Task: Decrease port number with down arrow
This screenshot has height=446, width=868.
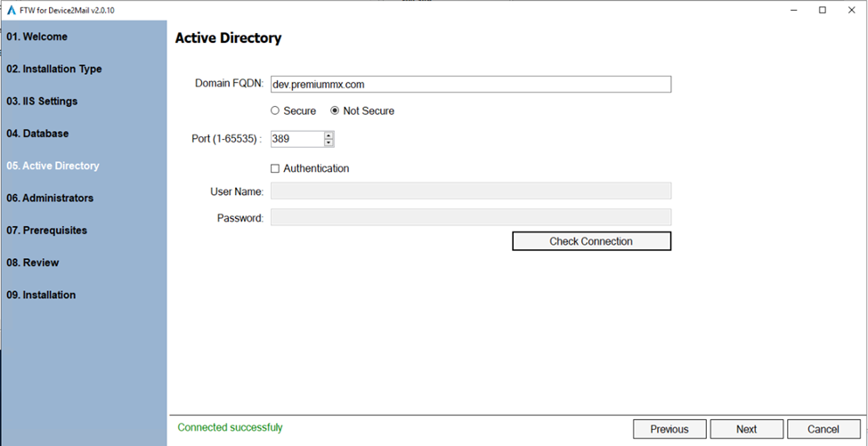Action: tap(329, 142)
